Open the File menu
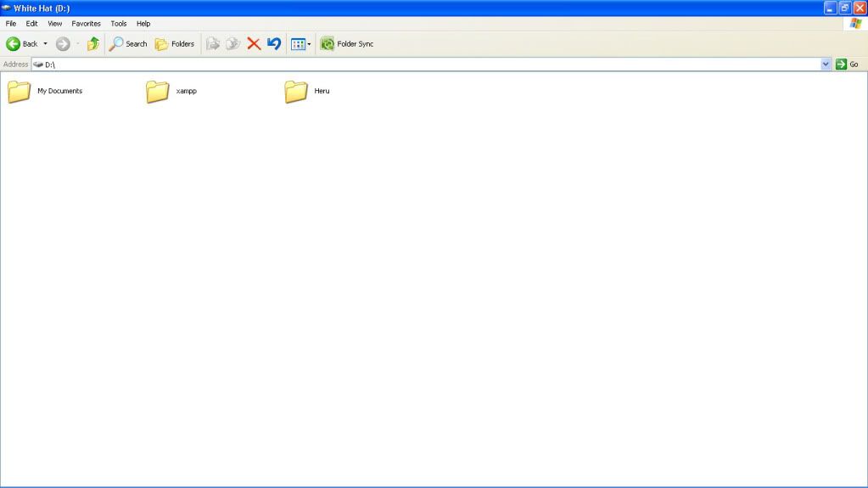868x488 pixels. coord(11,24)
